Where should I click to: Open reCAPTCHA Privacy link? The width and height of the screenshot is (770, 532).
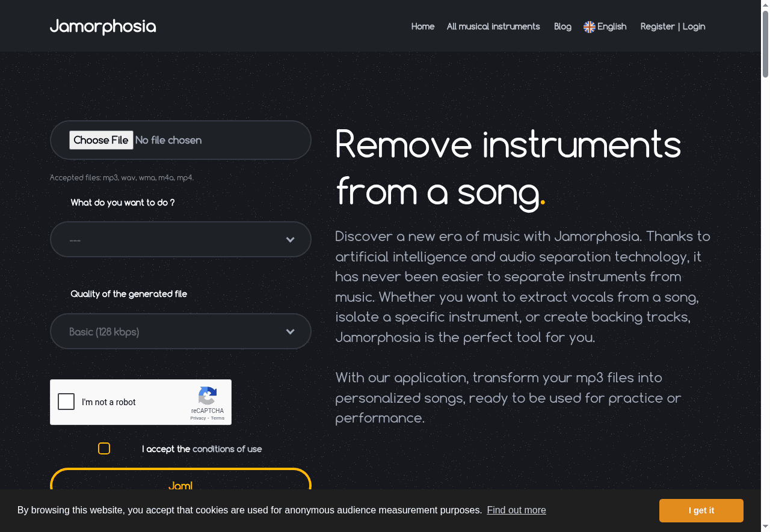coord(198,418)
